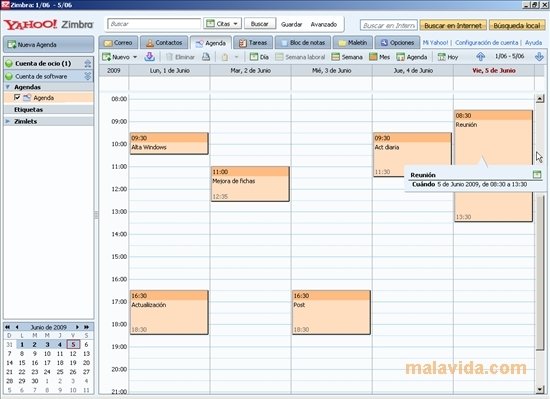Image resolution: width=550 pixels, height=399 pixels.
Task: Switch to Semana laboral view
Action: 300,57
